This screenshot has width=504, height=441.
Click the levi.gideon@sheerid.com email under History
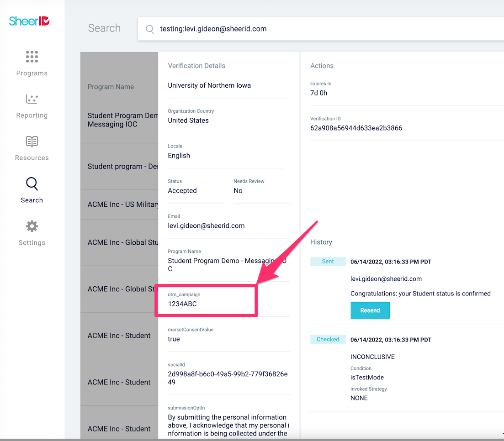[x=386, y=279]
